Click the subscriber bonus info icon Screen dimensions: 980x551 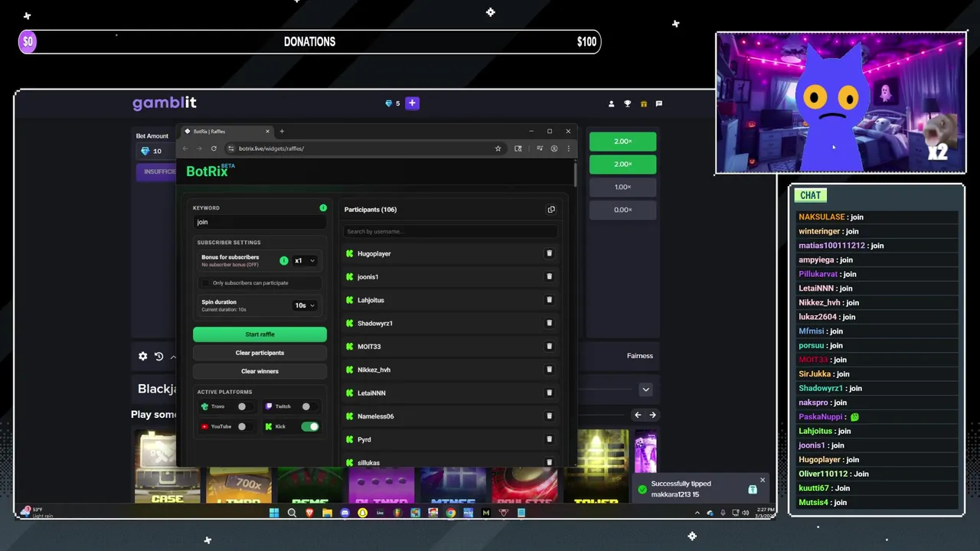[284, 261]
